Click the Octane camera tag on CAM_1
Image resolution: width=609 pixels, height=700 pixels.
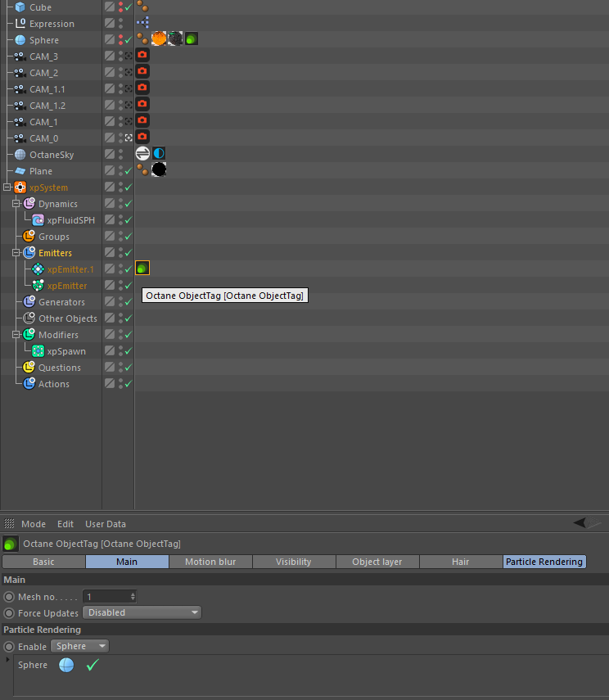click(x=142, y=120)
